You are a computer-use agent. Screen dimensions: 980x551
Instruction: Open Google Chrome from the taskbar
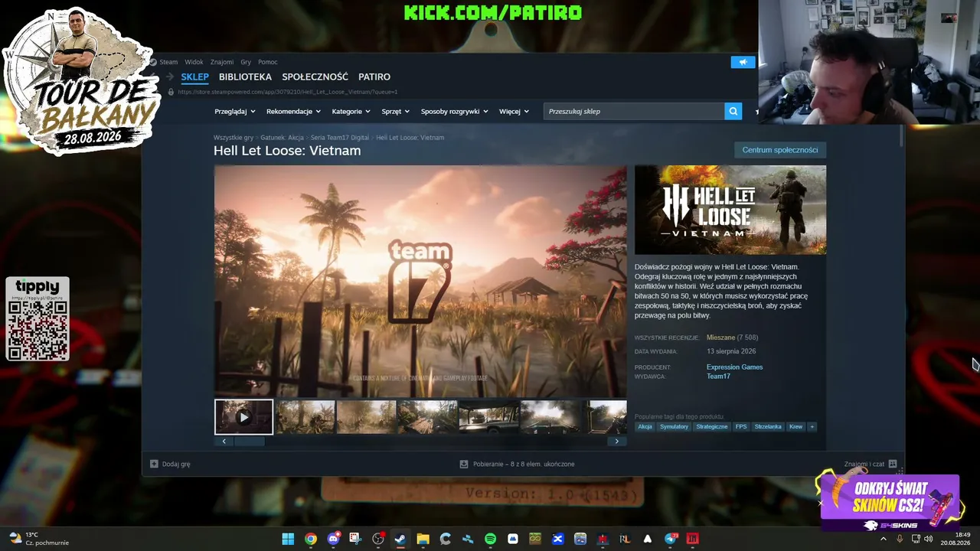tap(310, 539)
